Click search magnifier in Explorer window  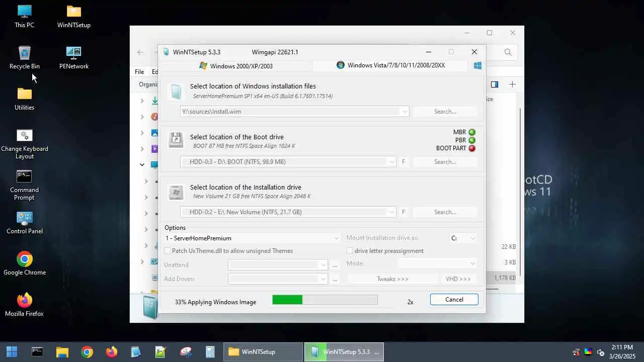(x=508, y=52)
